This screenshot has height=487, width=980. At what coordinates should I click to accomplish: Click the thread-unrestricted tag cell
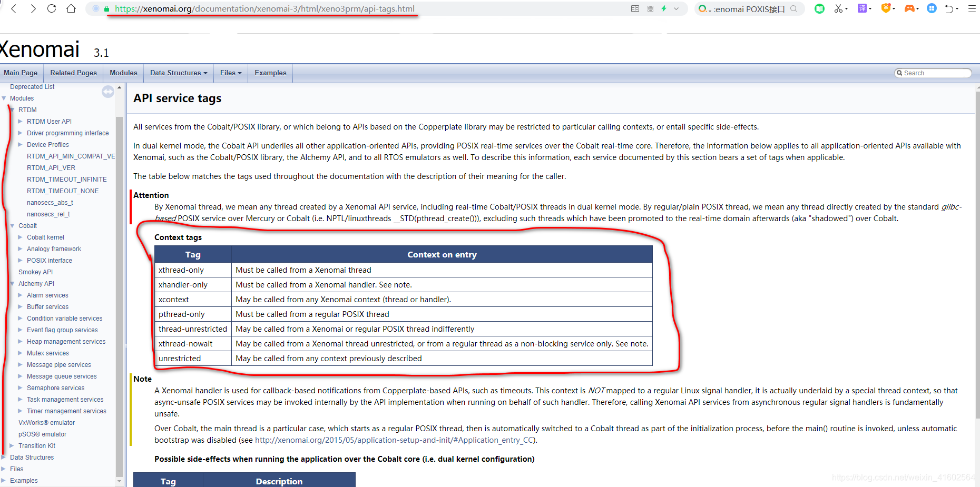tap(192, 329)
